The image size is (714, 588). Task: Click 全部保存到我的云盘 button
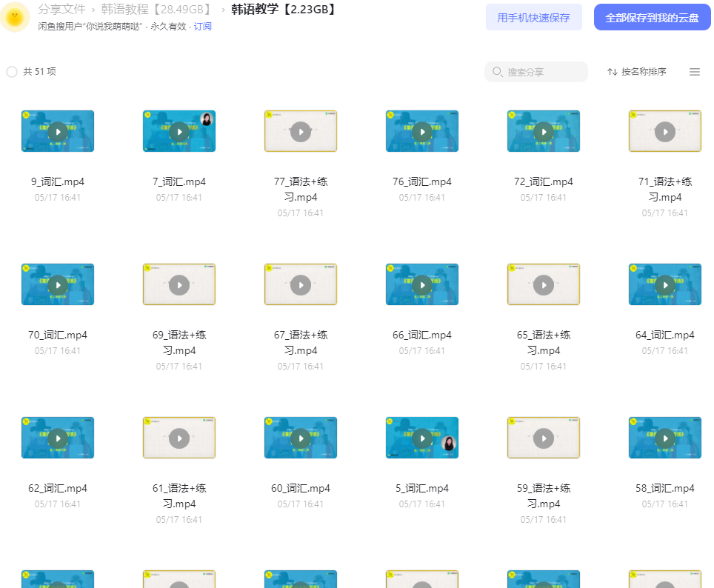coord(652,17)
